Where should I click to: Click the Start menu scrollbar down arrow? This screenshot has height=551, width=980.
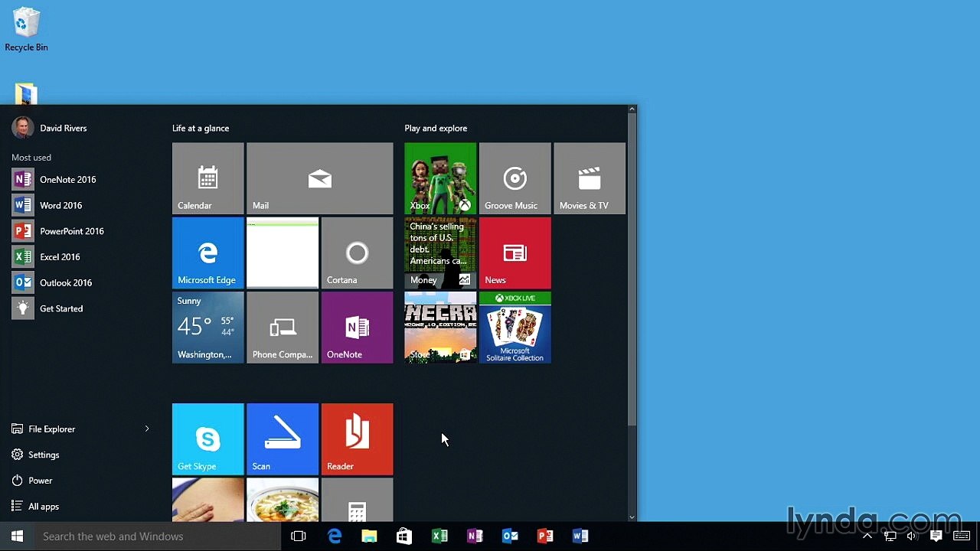coord(632,517)
